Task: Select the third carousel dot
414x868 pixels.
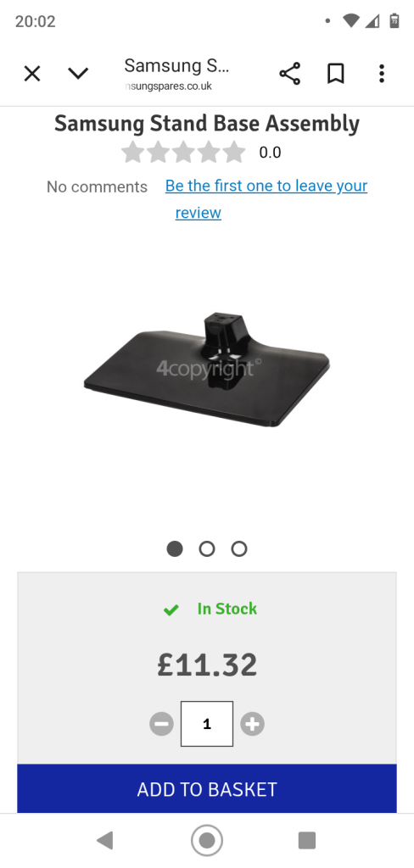Action: 239,548
